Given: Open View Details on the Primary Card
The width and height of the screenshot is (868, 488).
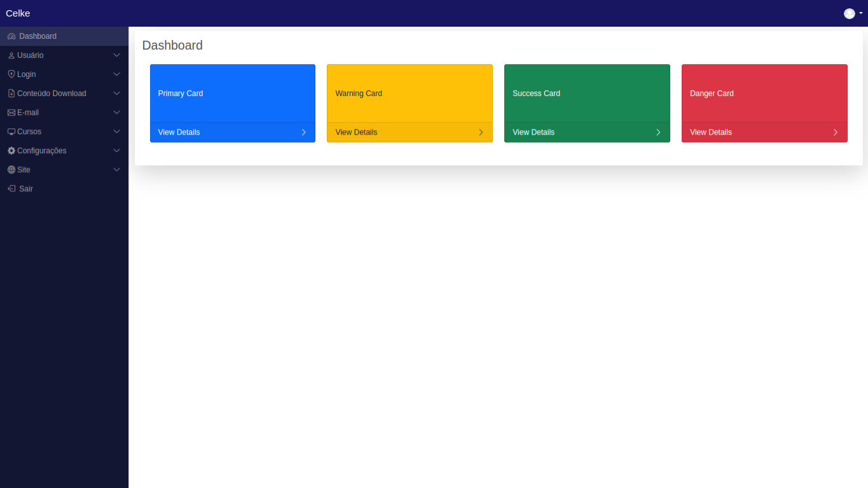Looking at the screenshot, I should coord(179,132).
